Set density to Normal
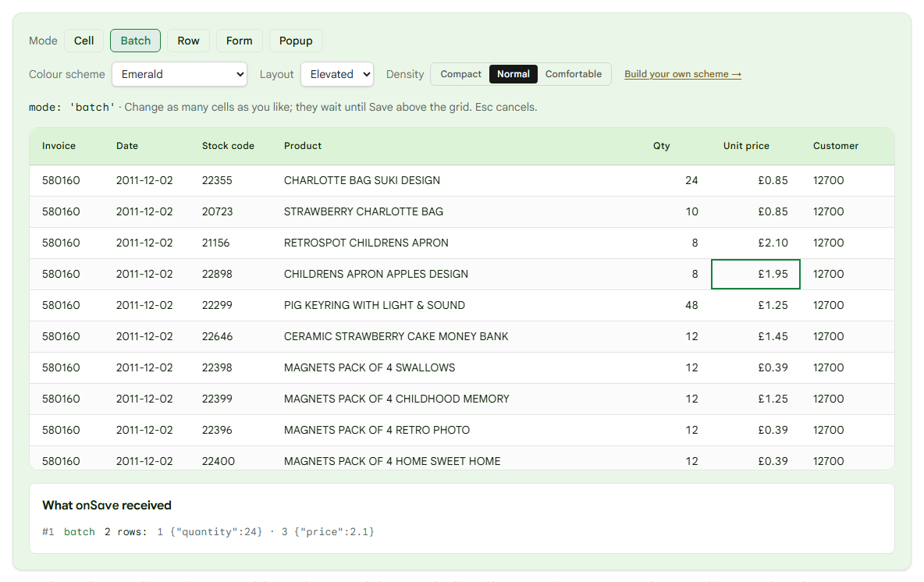The width and height of the screenshot is (924, 582). [x=514, y=74]
